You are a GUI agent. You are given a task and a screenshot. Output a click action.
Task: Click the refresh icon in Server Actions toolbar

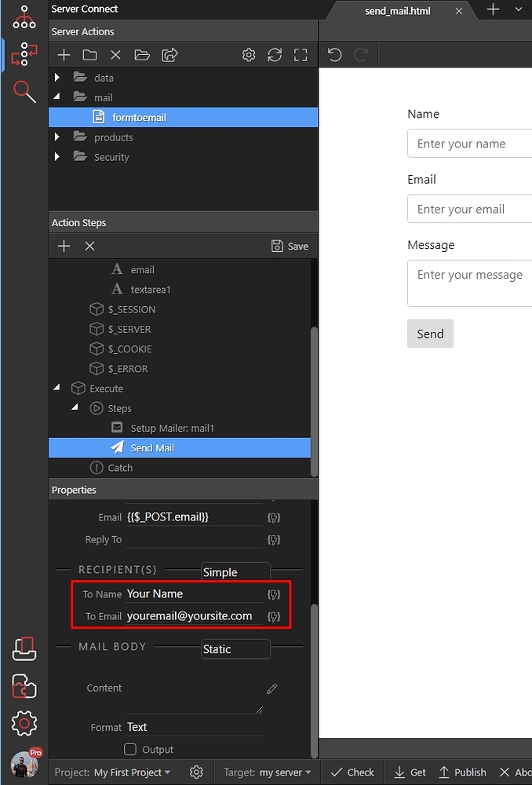[x=275, y=55]
